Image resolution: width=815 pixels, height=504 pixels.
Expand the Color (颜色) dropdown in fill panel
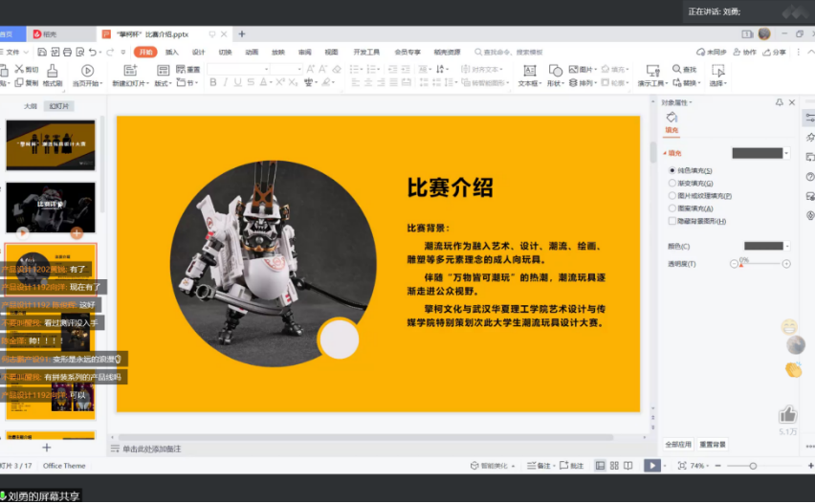pos(786,247)
